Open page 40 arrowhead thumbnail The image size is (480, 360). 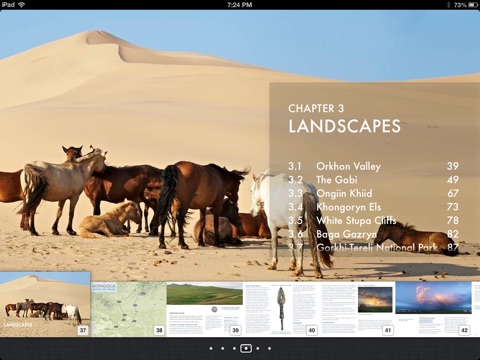point(281,309)
